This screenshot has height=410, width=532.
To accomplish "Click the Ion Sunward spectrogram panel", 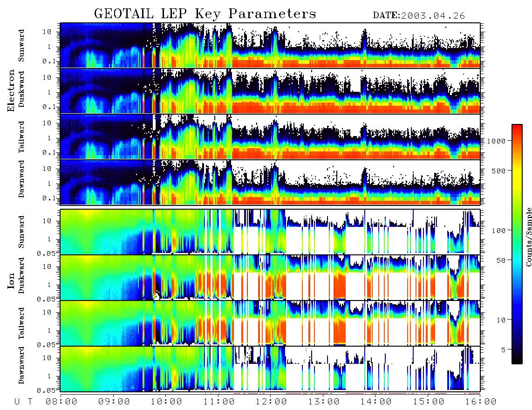I will [x=270, y=232].
